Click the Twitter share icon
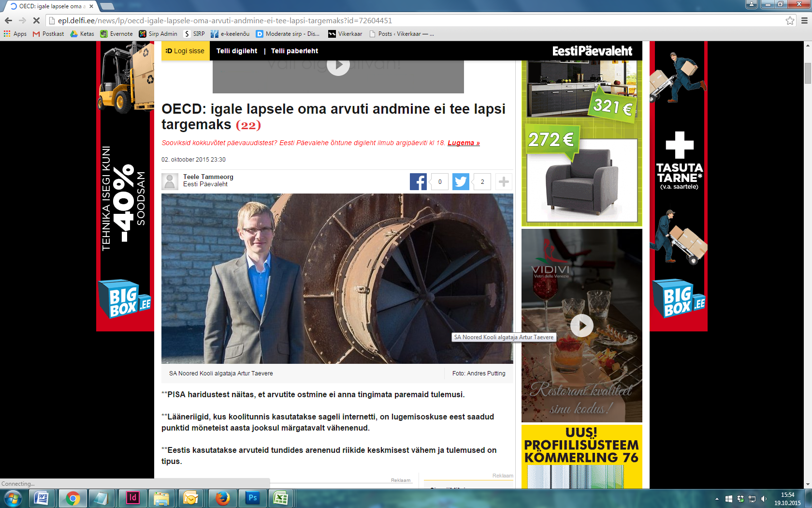Image resolution: width=812 pixels, height=508 pixels. click(461, 182)
